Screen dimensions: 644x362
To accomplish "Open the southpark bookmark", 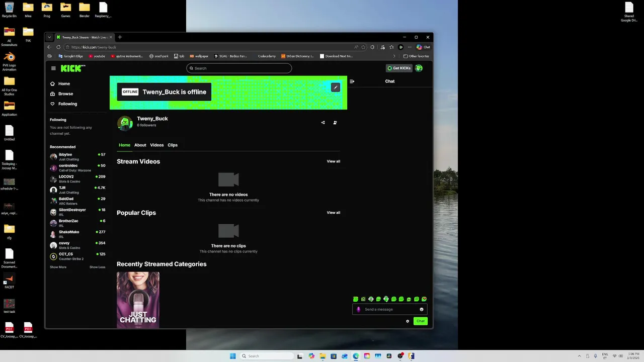I will coord(158,56).
